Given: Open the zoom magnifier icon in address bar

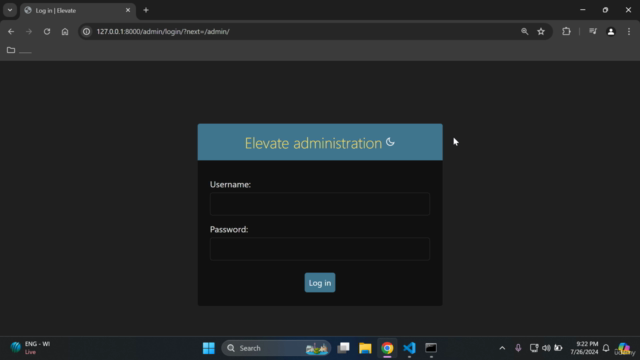Looking at the screenshot, I should (524, 31).
